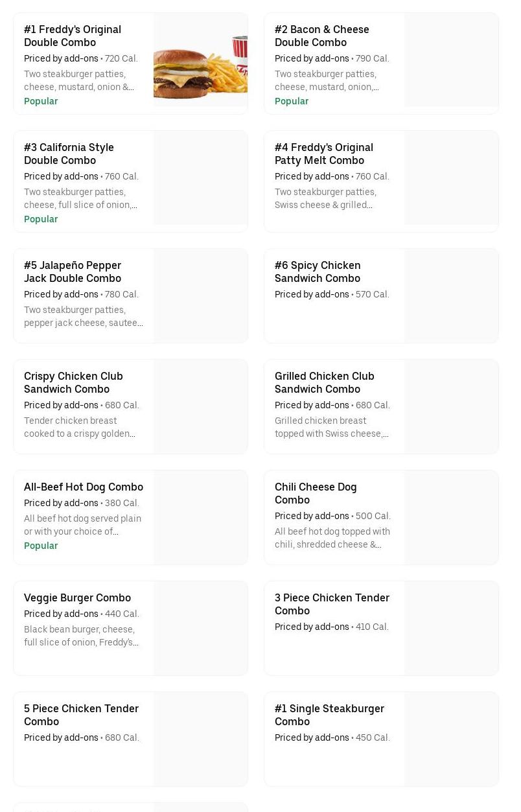Screen dimensions: 521x812
Task: Open #6 Spicy Chicken Sandwich Combo
Action: [x=318, y=272]
